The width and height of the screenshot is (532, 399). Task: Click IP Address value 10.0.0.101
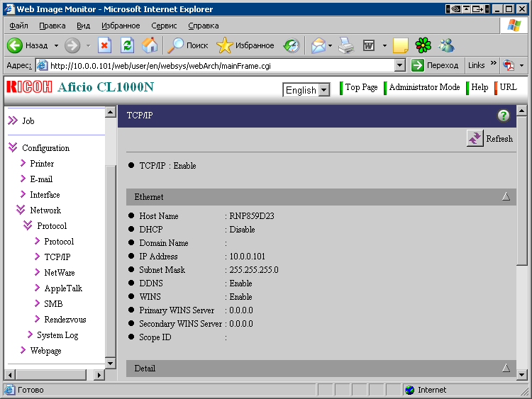[x=247, y=257]
